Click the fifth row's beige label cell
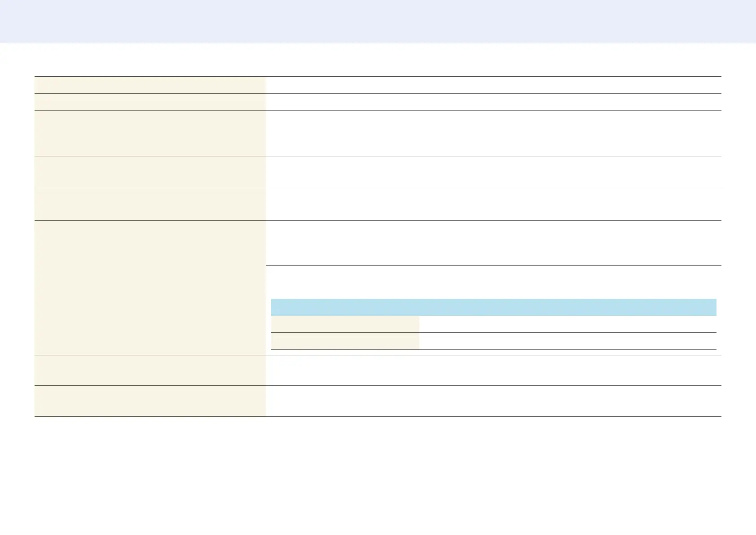The width and height of the screenshot is (756, 535). [150, 204]
